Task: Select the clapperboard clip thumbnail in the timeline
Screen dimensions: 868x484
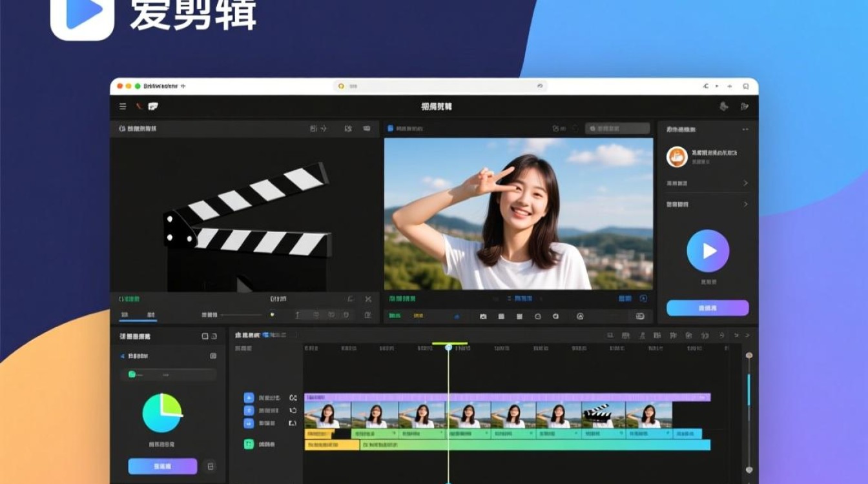Action: 603,415
